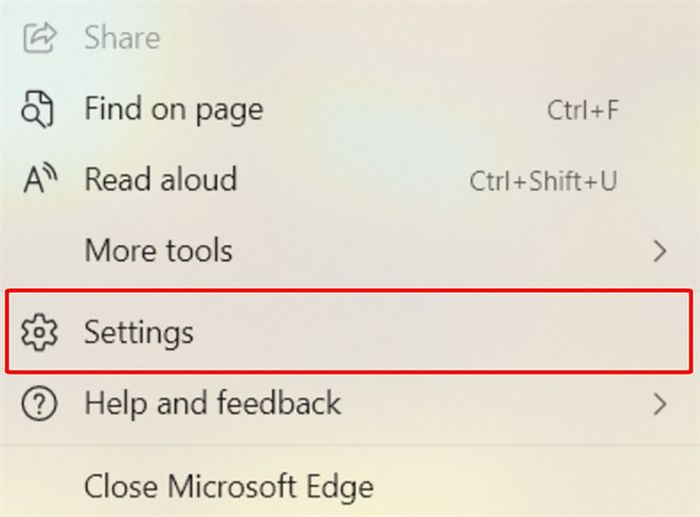Expand the More tools submenu chevron
The height and width of the screenshot is (517, 700).
pos(660,251)
